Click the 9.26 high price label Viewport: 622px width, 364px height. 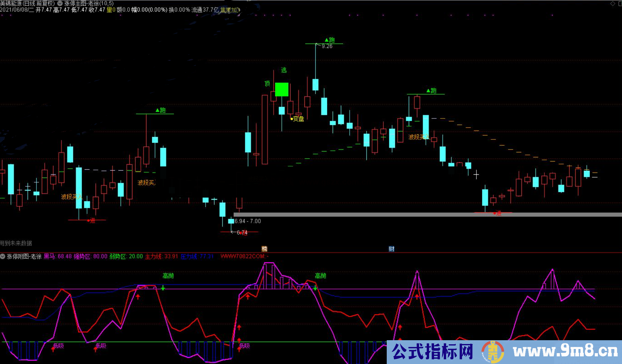(x=327, y=46)
